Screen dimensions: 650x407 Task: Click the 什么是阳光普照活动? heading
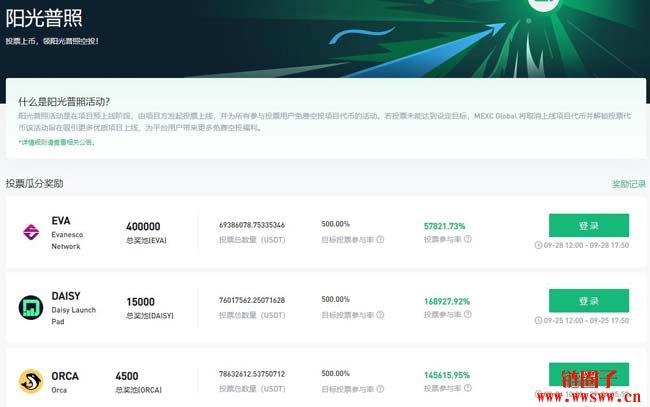pyautogui.click(x=64, y=102)
